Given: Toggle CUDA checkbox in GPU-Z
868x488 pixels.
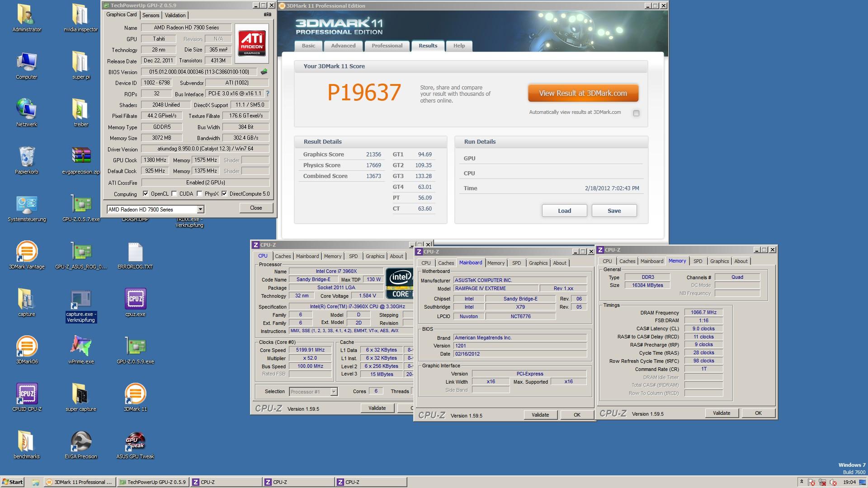Looking at the screenshot, I should (x=174, y=193).
